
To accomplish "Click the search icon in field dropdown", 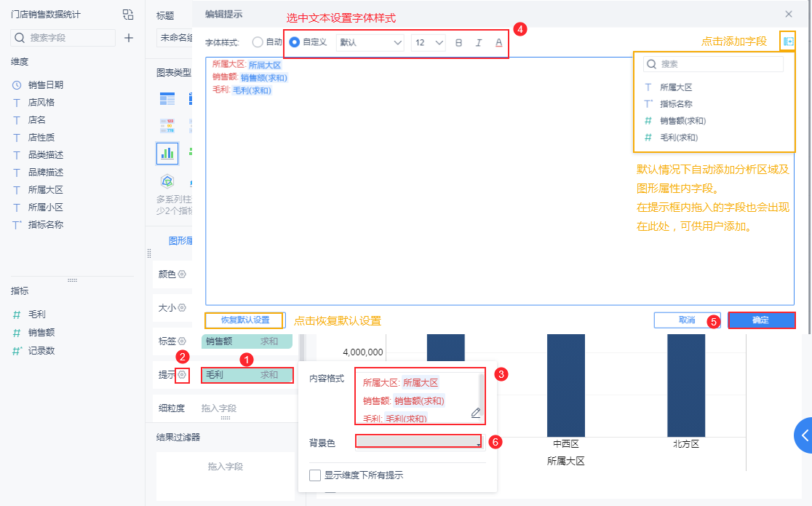I will point(651,64).
